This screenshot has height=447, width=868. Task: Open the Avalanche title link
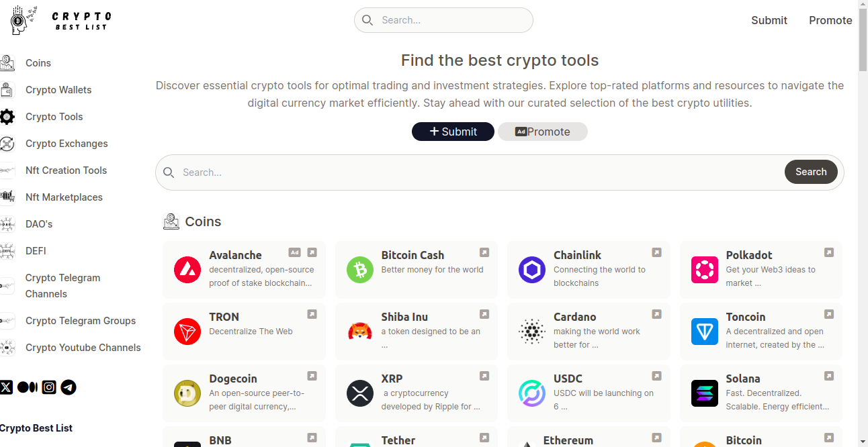coord(235,255)
